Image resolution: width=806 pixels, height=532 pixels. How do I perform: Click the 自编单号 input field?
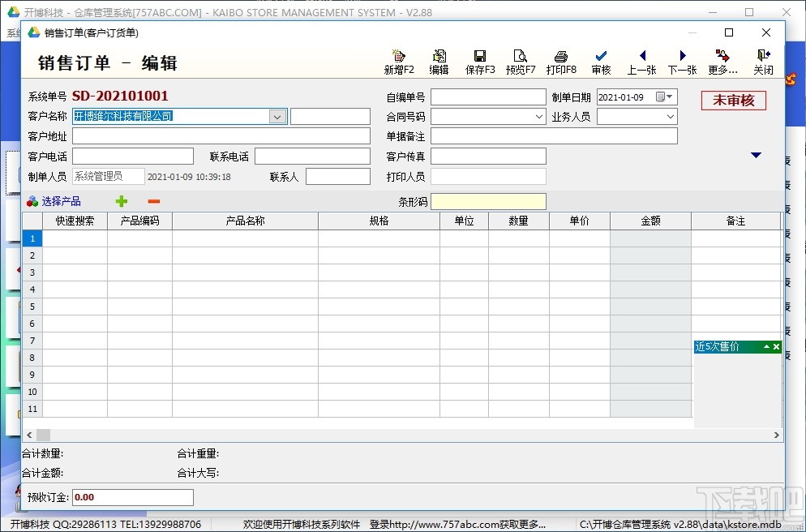488,97
